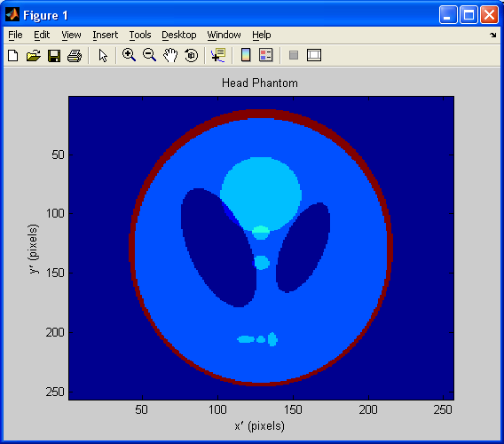Click the 'Head Phantom' plot title
Viewport: 504px width, 444px height.
tap(260, 83)
